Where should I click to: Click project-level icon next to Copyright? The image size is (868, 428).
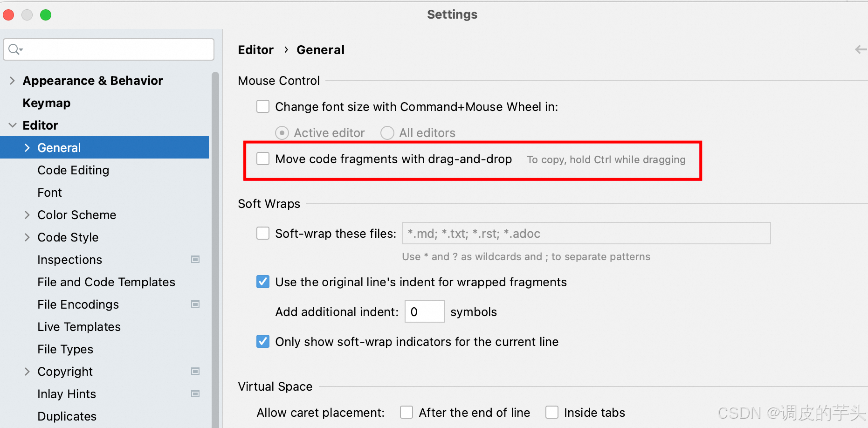click(x=195, y=371)
